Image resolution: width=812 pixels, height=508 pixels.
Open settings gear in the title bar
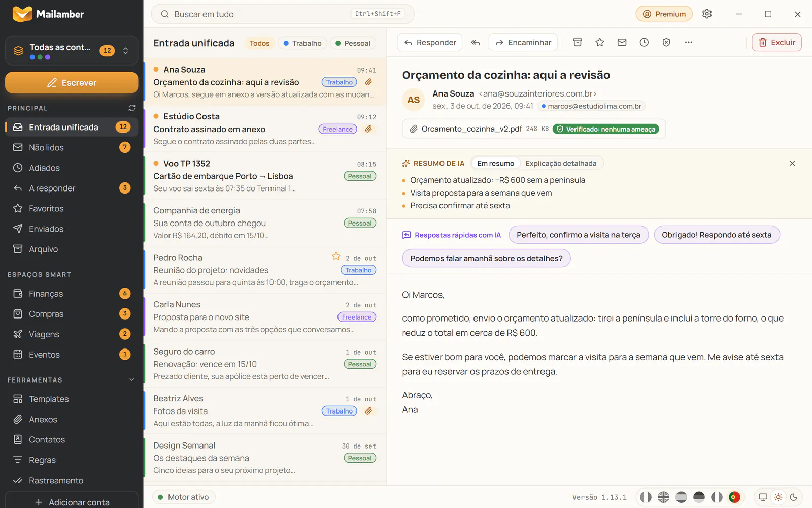(707, 14)
